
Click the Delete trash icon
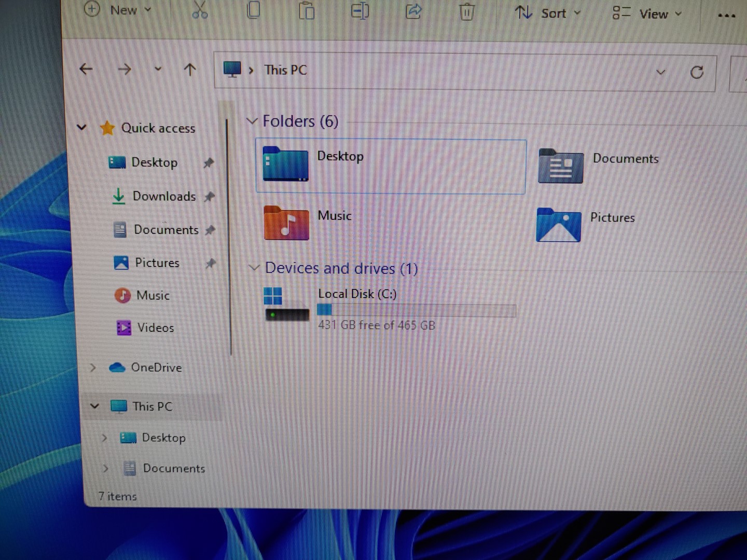point(466,11)
